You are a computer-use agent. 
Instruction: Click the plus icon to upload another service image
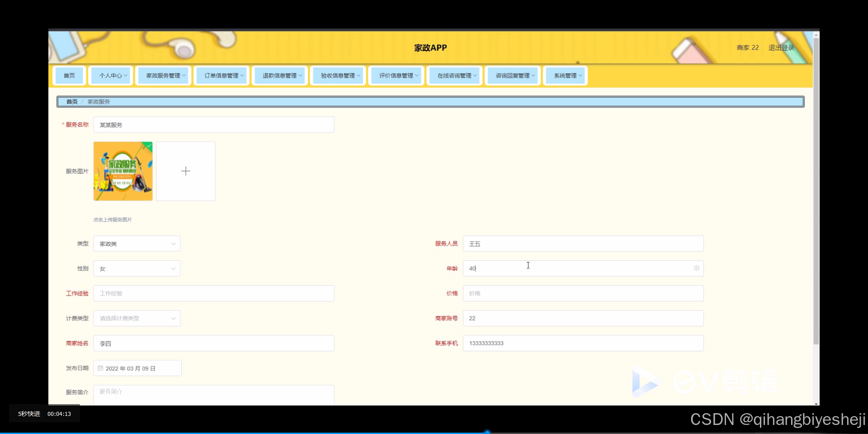click(x=185, y=171)
